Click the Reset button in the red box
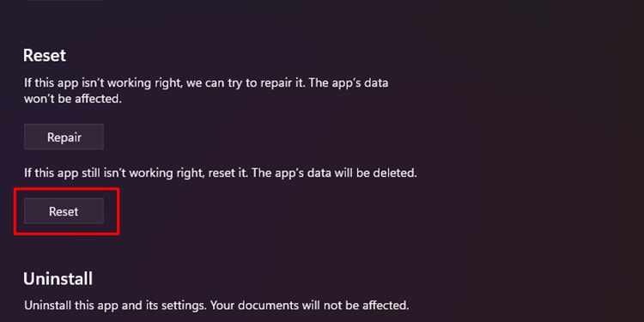Screen dimensions: 644x322 pyautogui.click(x=64, y=211)
